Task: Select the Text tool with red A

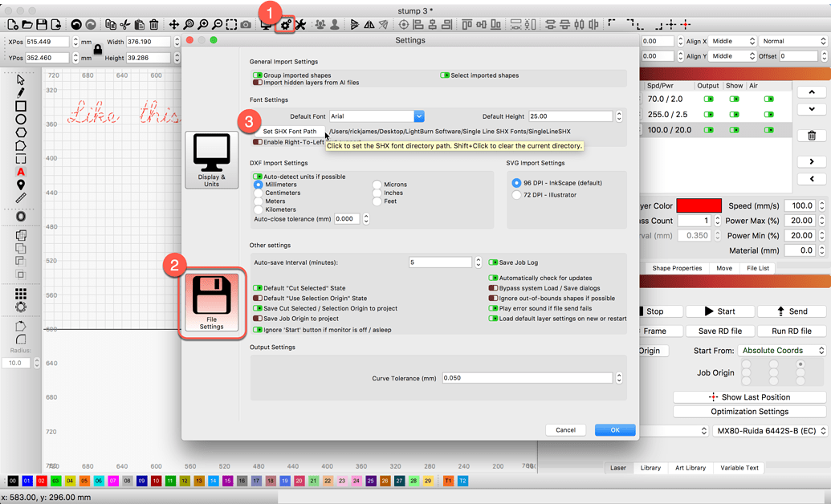Action: click(21, 172)
